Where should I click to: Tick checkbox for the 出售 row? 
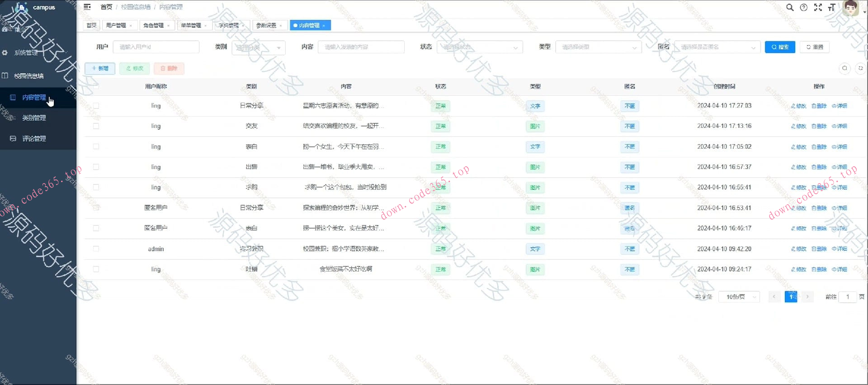pos(96,167)
